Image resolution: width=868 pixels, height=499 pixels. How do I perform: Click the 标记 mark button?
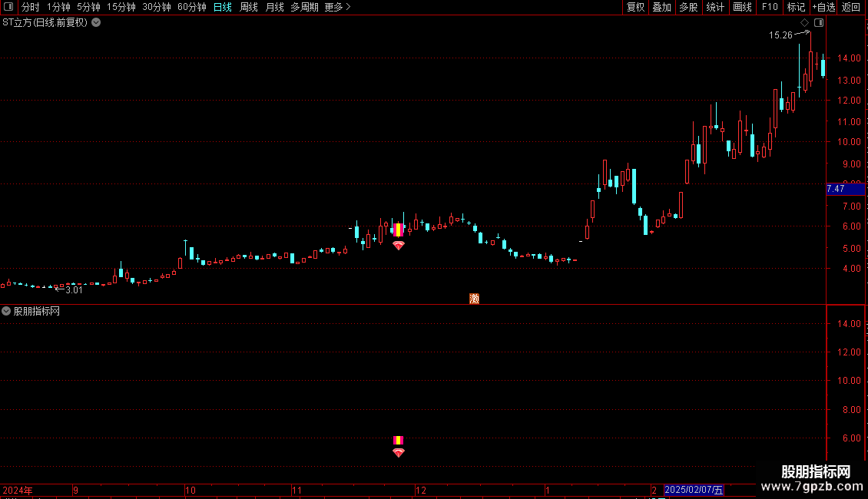click(x=796, y=7)
